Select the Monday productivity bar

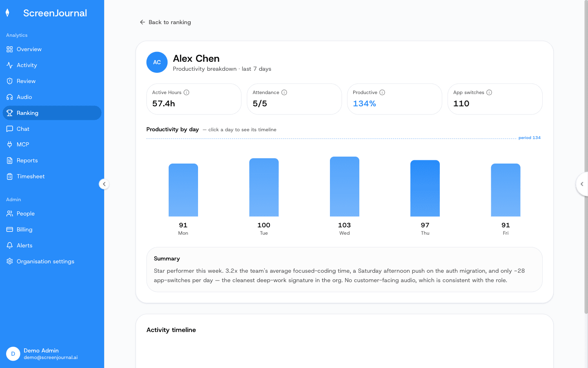183,190
